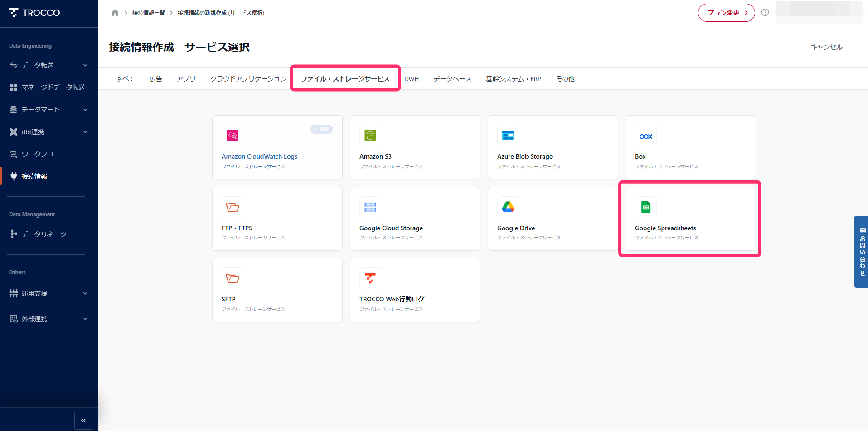Select the TROCCO Web行動ログ icon
868x431 pixels.
(370, 278)
